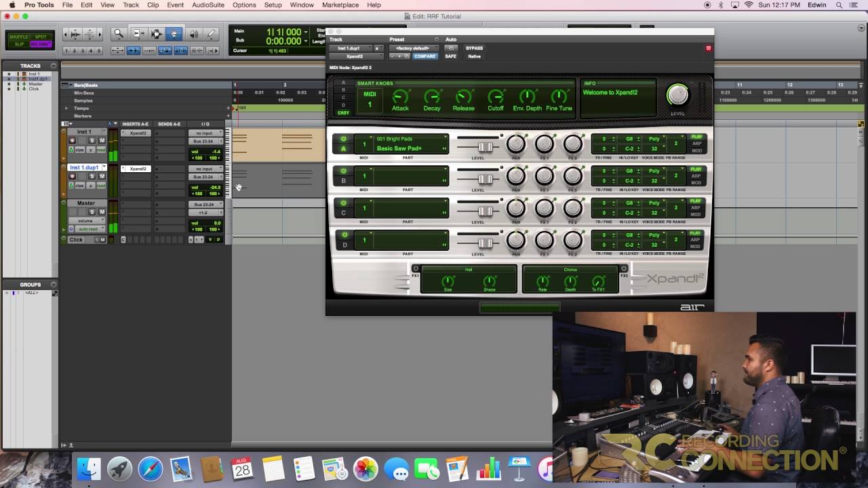Viewport: 868px width, 488px height.
Task: Open Master track volume view selector
Action: [x=87, y=220]
